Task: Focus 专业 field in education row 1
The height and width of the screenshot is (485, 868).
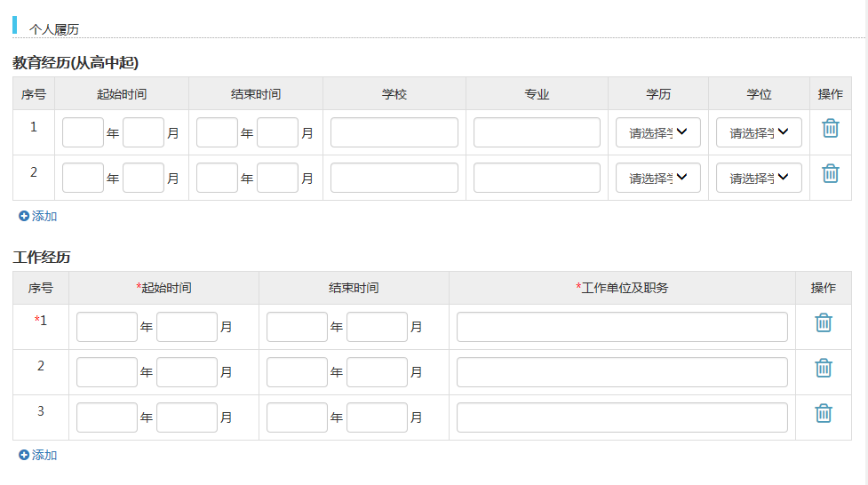Action: tap(537, 132)
